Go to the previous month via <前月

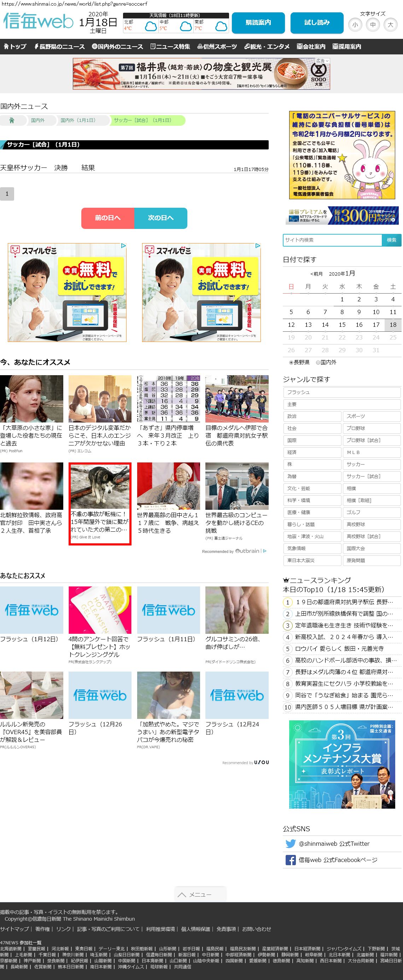tap(316, 274)
